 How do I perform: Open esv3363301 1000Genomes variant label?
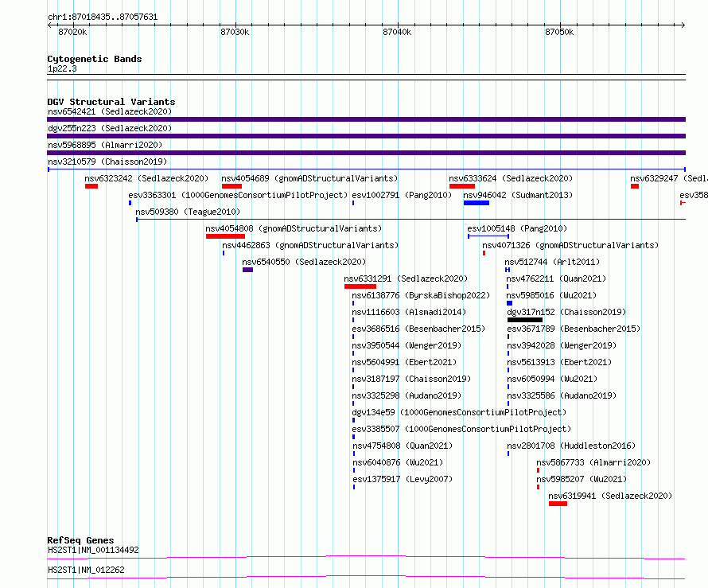(238, 195)
